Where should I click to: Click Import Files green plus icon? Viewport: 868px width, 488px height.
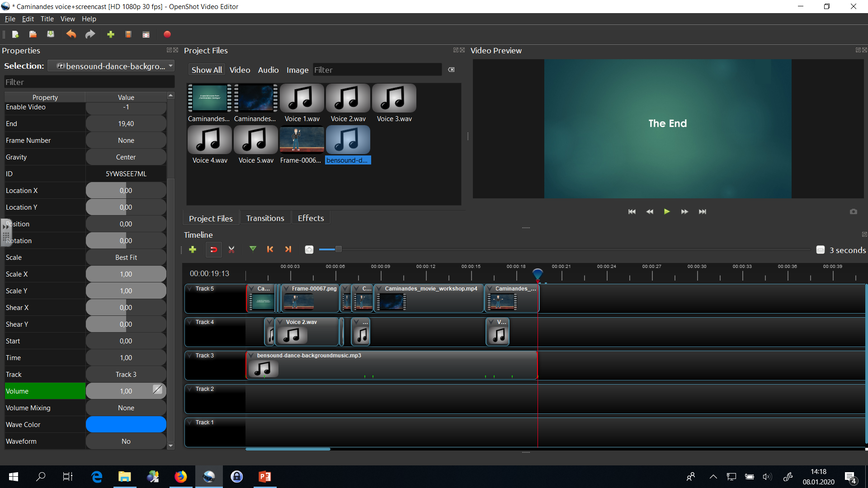110,34
